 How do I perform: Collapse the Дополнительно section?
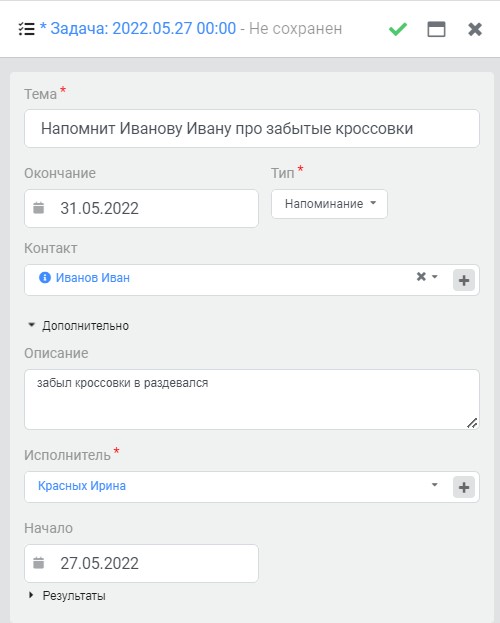click(x=78, y=326)
